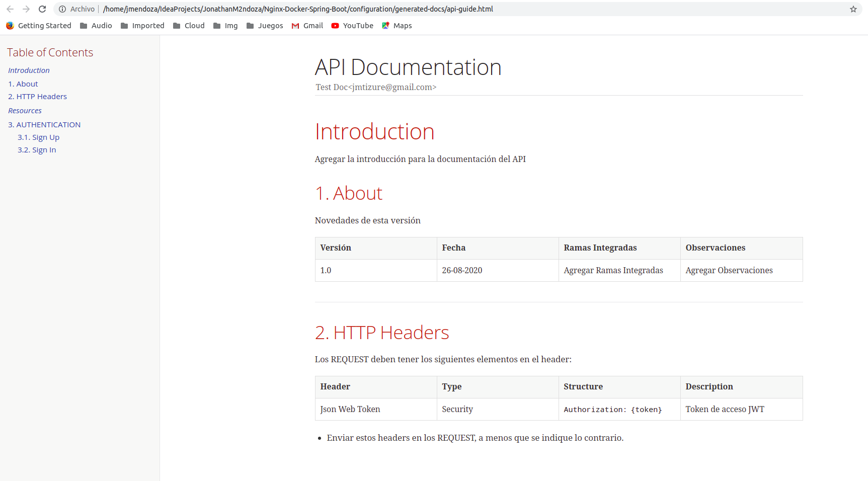This screenshot has width=868, height=481.
Task: Click the browser back arrow
Action: pyautogui.click(x=10, y=9)
